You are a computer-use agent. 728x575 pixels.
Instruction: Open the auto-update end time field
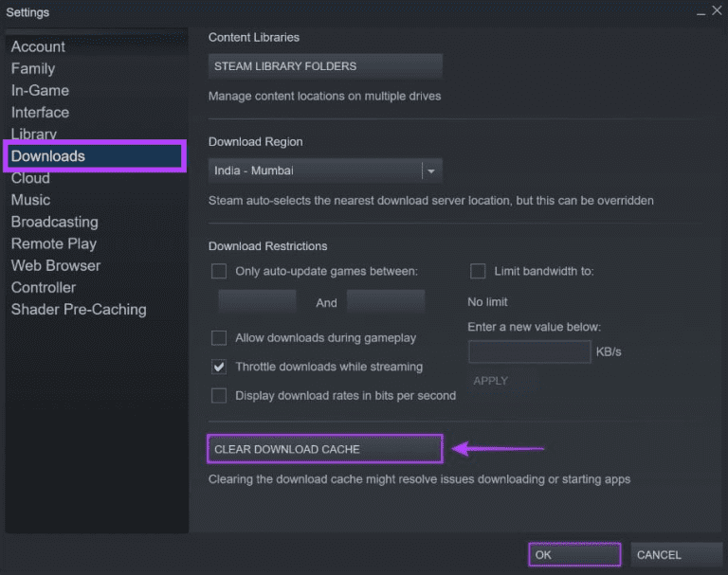pos(386,301)
